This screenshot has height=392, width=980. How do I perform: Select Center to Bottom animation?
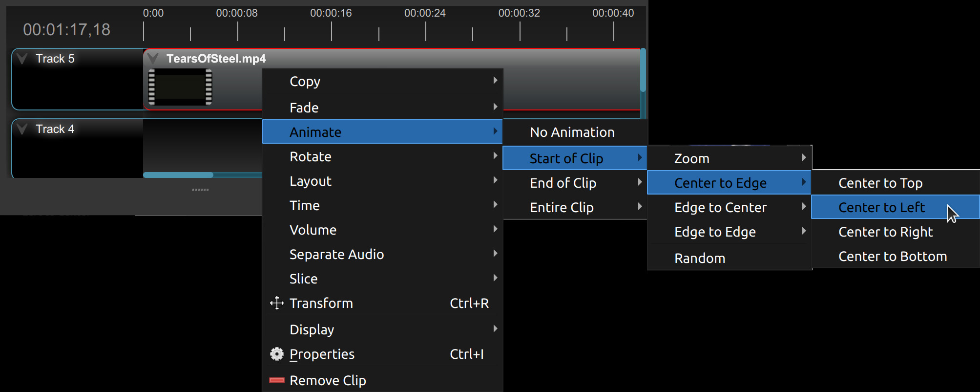click(x=892, y=256)
